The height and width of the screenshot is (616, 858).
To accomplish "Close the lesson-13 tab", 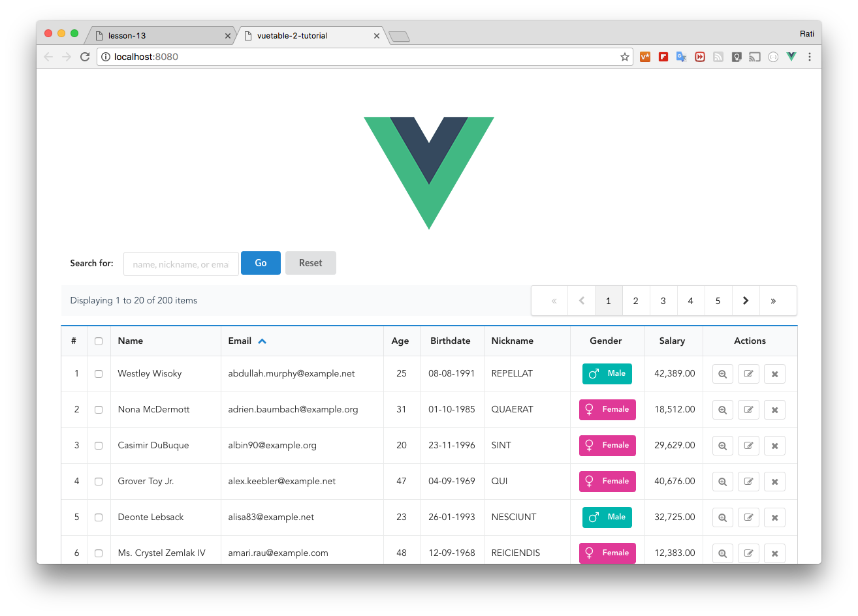I will [x=227, y=36].
